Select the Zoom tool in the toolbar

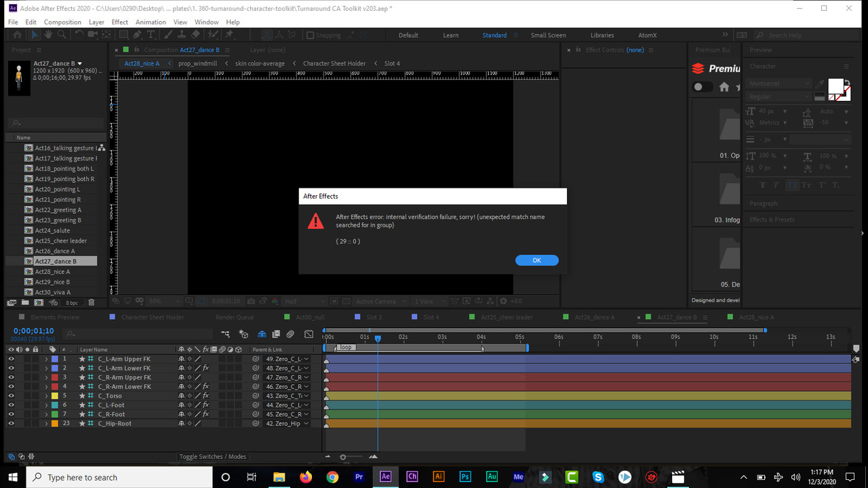pyautogui.click(x=61, y=35)
